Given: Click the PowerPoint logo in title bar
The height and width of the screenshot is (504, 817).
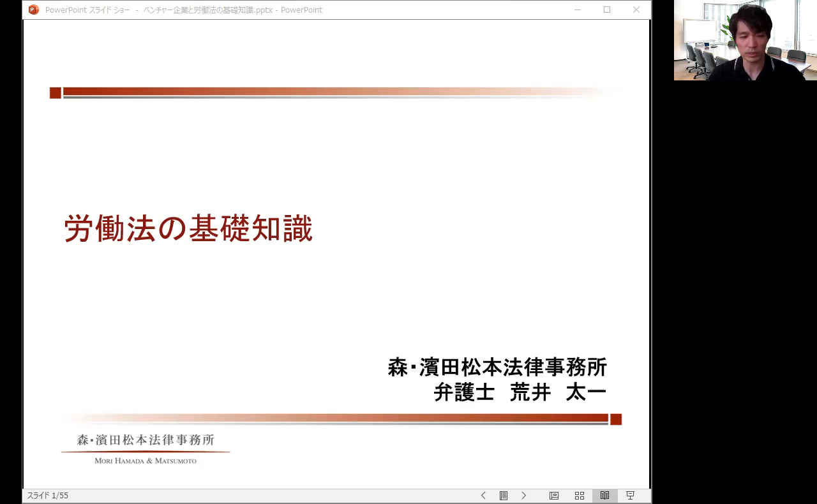Looking at the screenshot, I should [x=34, y=10].
